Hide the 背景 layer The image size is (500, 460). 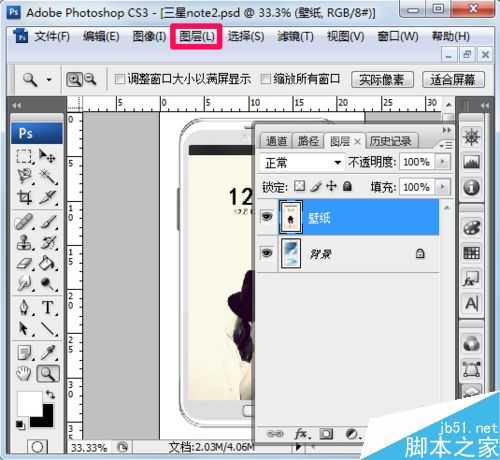(267, 253)
